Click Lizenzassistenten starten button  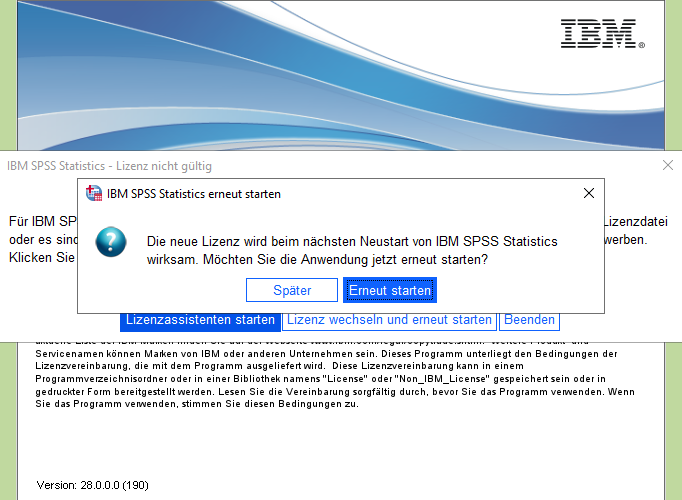(x=200, y=321)
